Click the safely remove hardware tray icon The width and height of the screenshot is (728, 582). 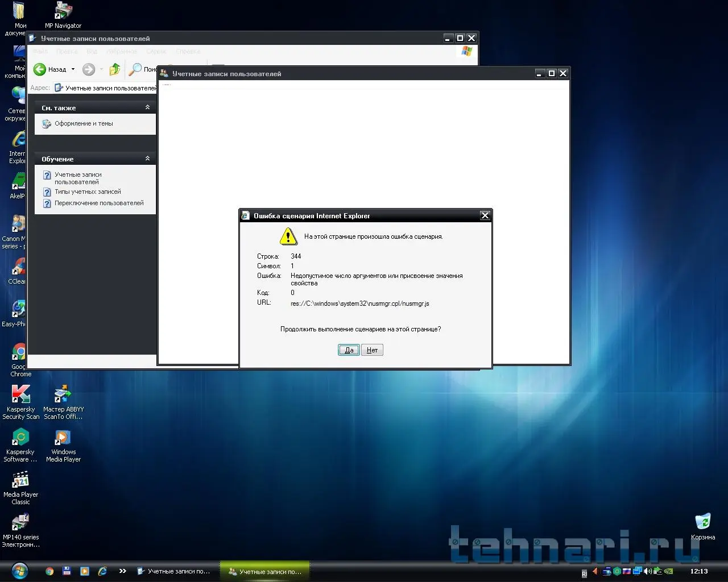(658, 571)
